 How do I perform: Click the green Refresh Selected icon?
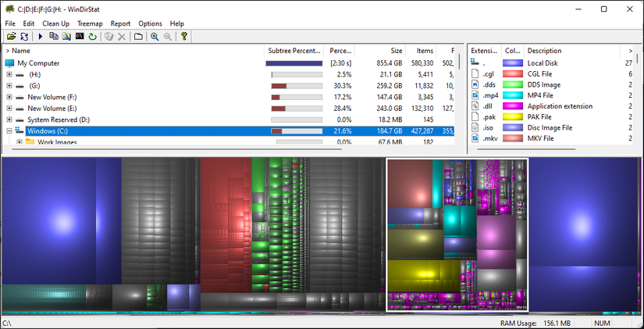click(92, 37)
